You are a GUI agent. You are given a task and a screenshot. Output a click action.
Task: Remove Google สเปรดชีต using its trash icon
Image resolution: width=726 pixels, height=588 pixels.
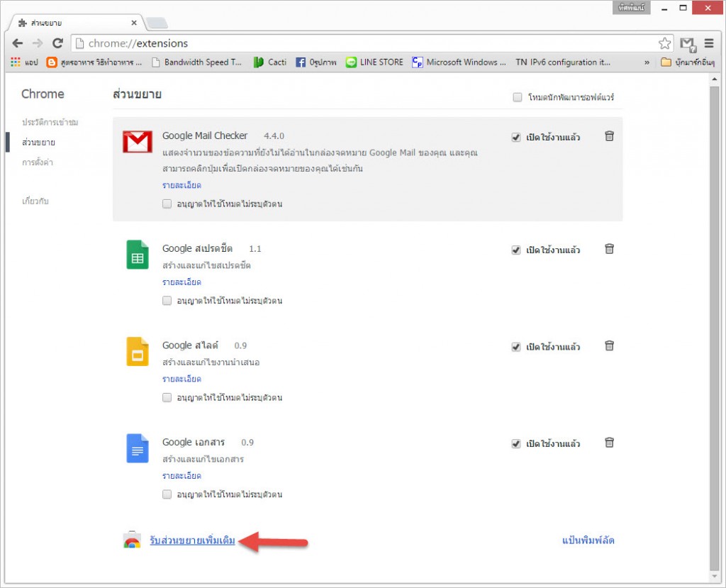609,249
